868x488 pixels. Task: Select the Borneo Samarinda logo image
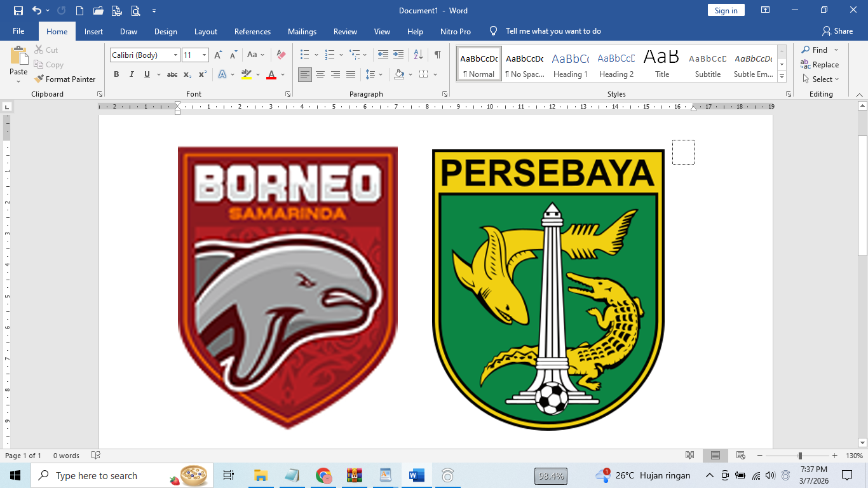coord(288,288)
